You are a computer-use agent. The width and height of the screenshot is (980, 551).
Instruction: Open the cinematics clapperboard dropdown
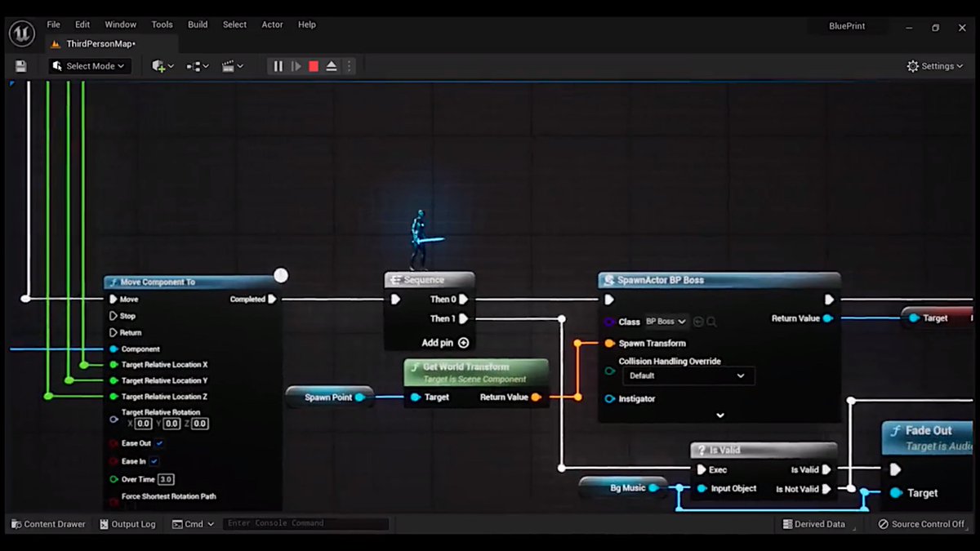tap(233, 66)
